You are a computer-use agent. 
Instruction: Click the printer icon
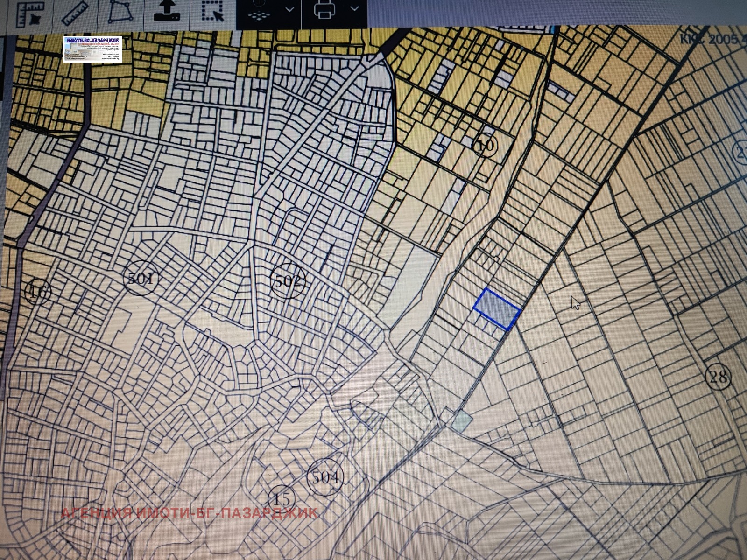(325, 11)
